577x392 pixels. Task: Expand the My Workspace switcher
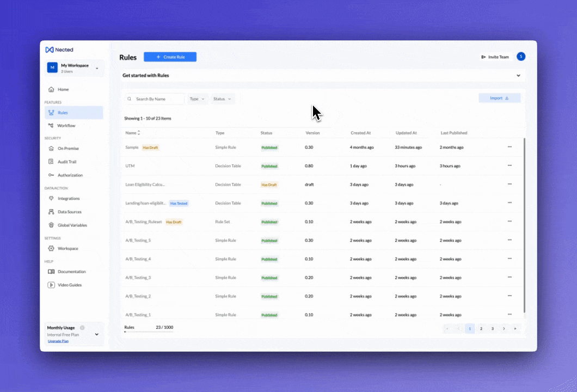97,68
